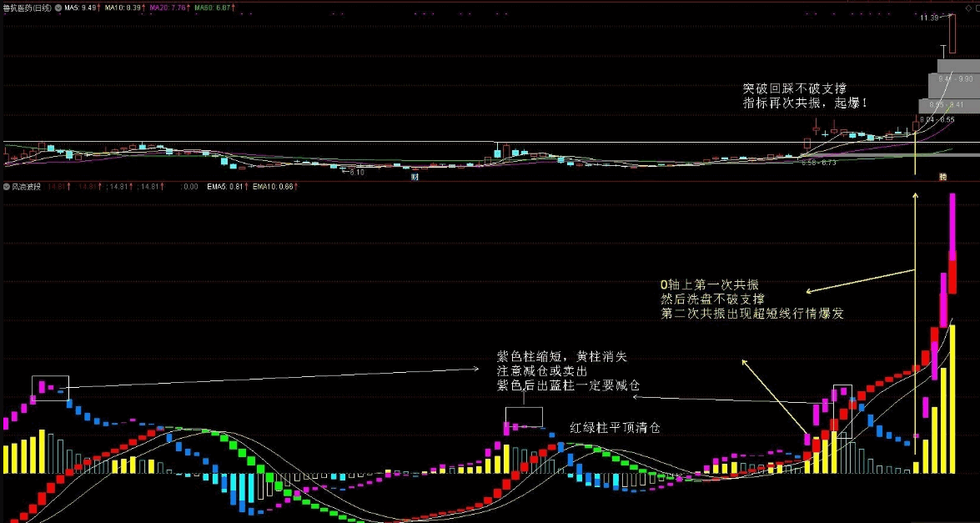
Task: Select the MA5: 9.49 label
Action: tap(81, 8)
